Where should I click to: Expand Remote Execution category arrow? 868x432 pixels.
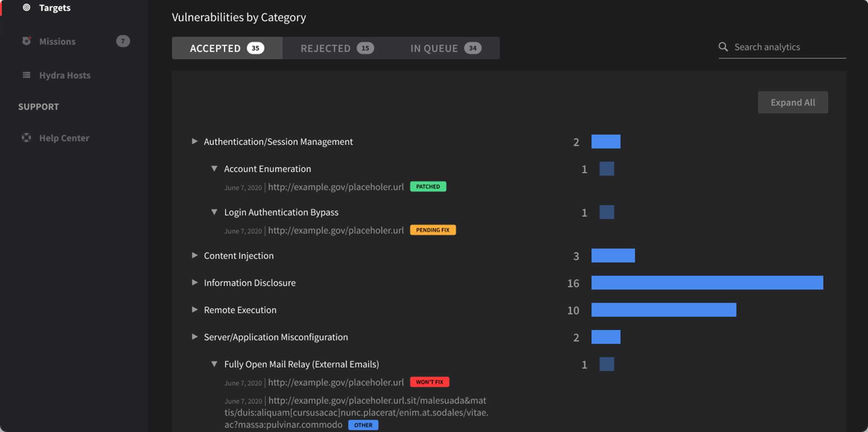point(194,310)
